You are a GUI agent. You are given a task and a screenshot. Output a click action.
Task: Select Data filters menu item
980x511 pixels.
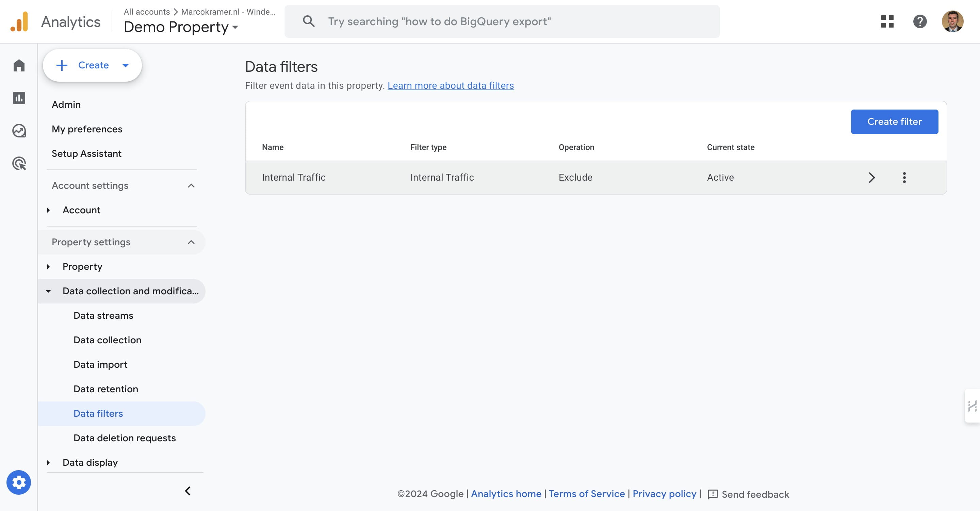pyautogui.click(x=121, y=414)
